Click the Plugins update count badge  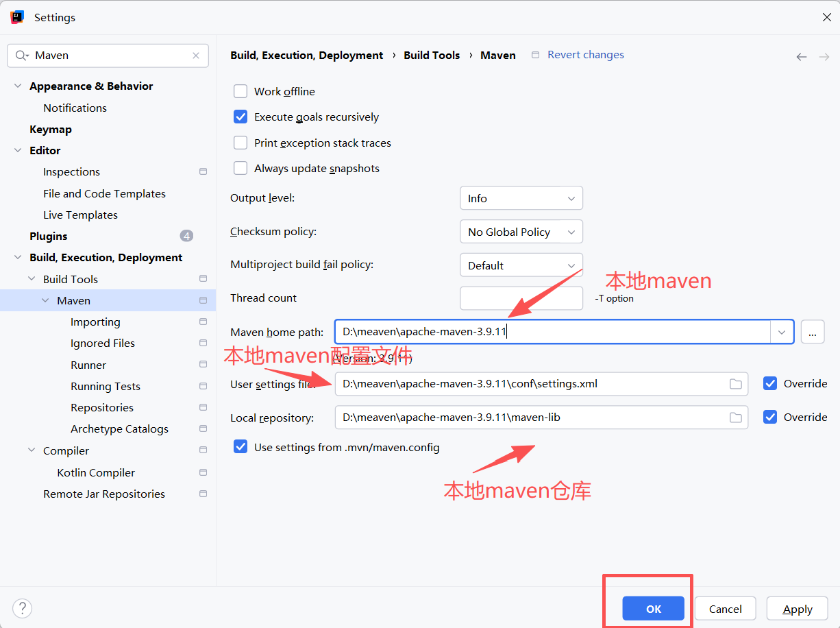[186, 236]
